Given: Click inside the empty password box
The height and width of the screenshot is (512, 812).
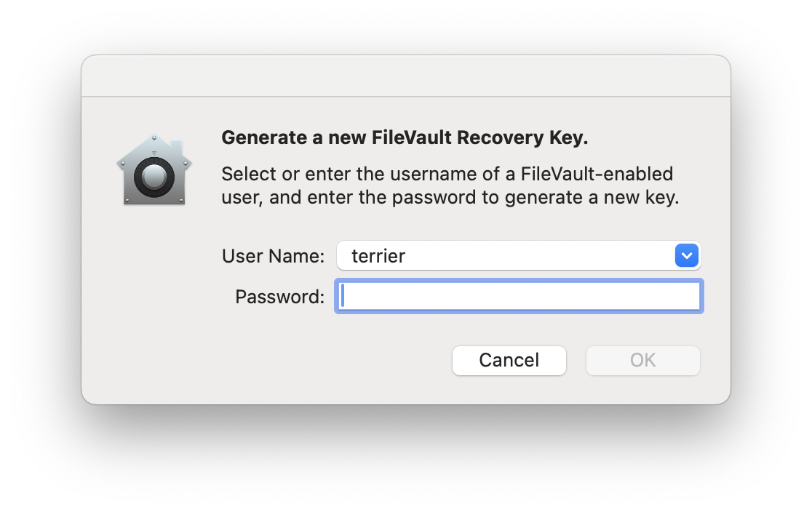Looking at the screenshot, I should coord(518,296).
